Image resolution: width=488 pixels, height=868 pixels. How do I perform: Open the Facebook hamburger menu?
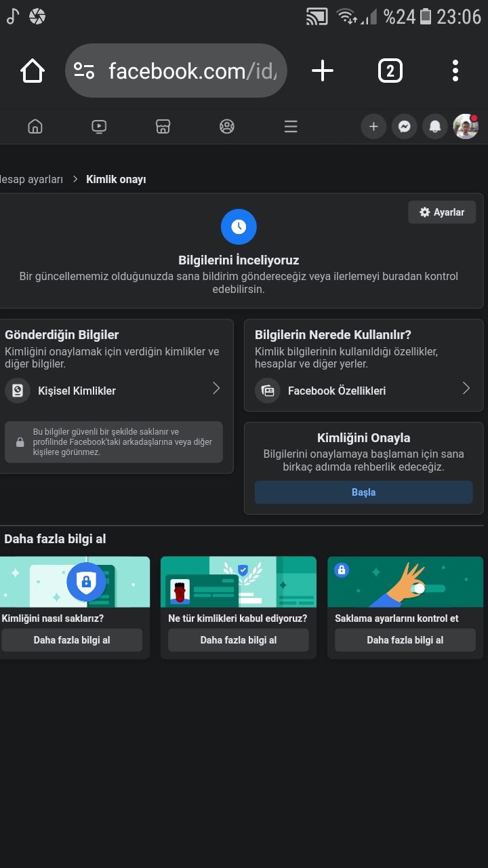pos(291,126)
